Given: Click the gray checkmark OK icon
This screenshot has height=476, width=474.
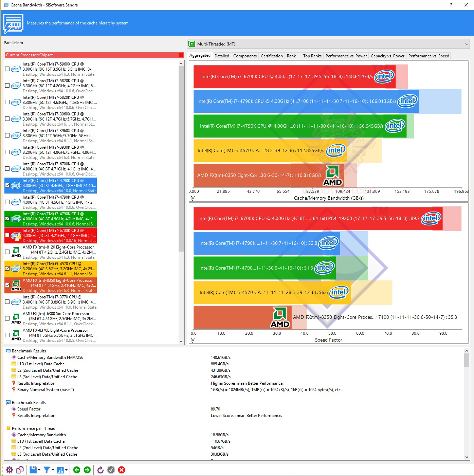Looking at the screenshot, I should (x=111, y=470).
